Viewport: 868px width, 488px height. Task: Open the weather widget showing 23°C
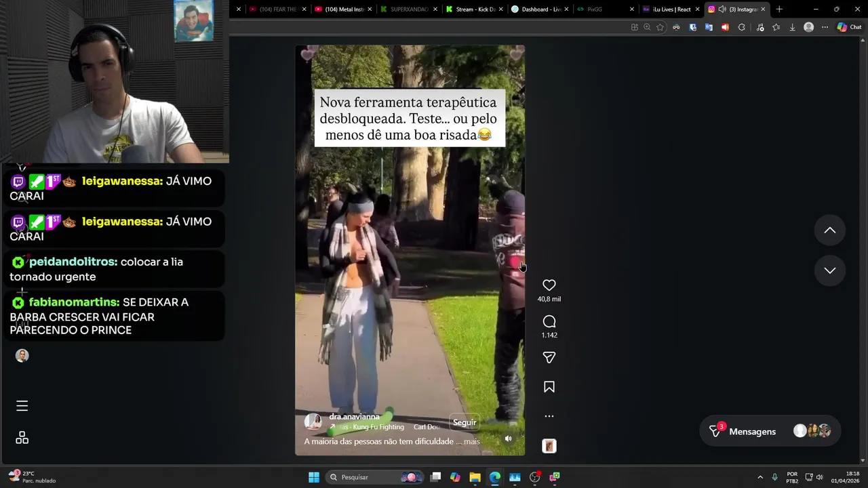pyautogui.click(x=31, y=477)
